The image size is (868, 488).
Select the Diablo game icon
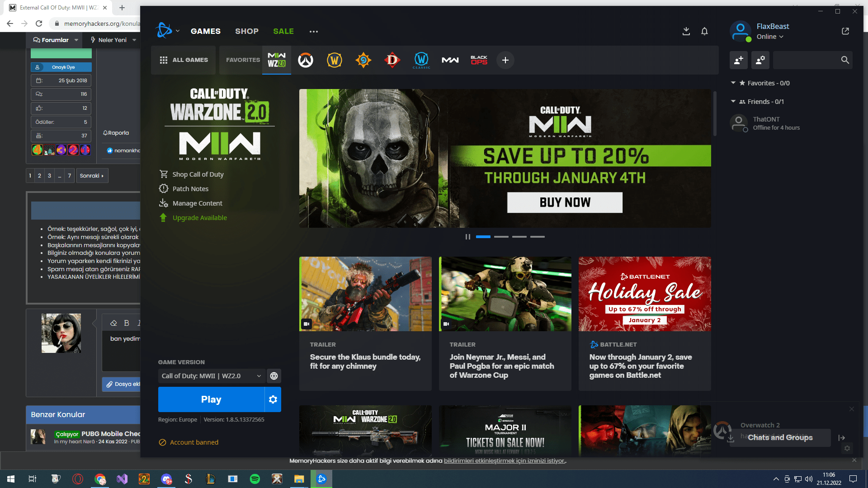(392, 60)
